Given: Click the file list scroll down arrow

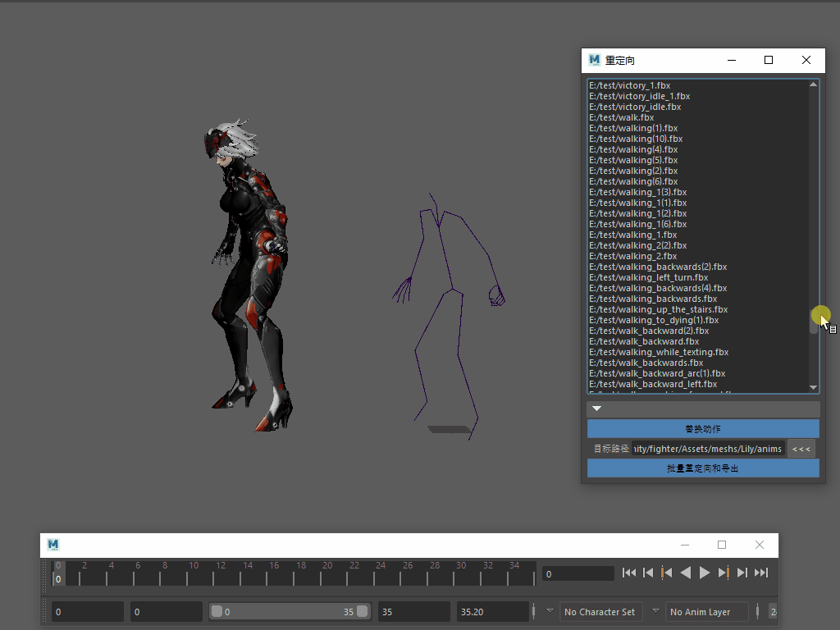Looking at the screenshot, I should point(813,387).
